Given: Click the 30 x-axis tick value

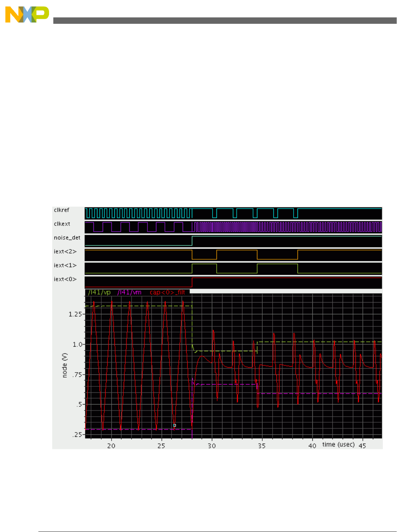Looking at the screenshot, I should (212, 446).
